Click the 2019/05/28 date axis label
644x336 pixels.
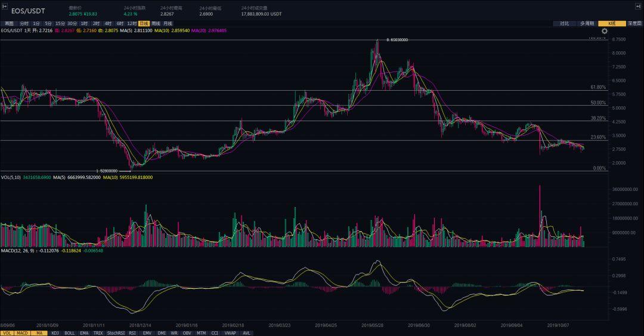[x=373, y=325]
